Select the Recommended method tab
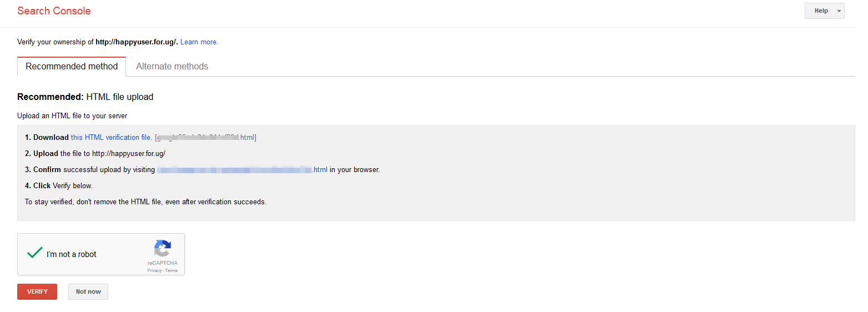 (x=72, y=67)
